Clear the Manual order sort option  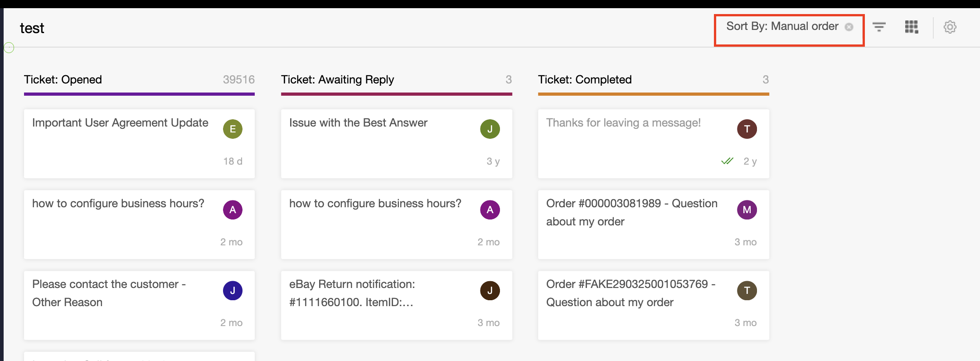click(849, 27)
